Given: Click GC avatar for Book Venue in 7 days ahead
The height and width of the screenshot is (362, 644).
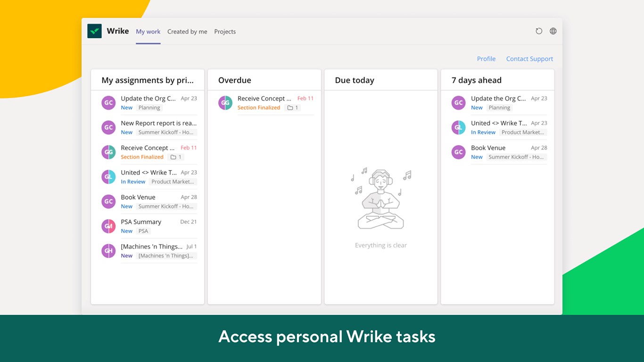Looking at the screenshot, I should 459,152.
